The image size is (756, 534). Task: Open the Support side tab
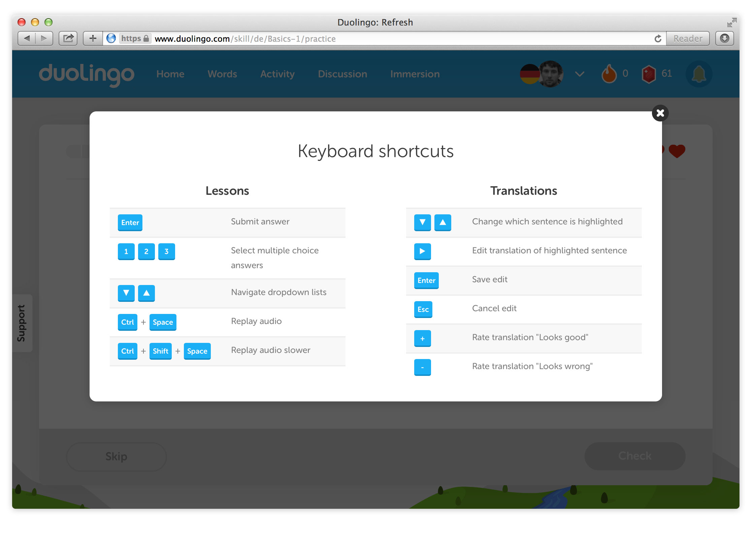point(22,323)
